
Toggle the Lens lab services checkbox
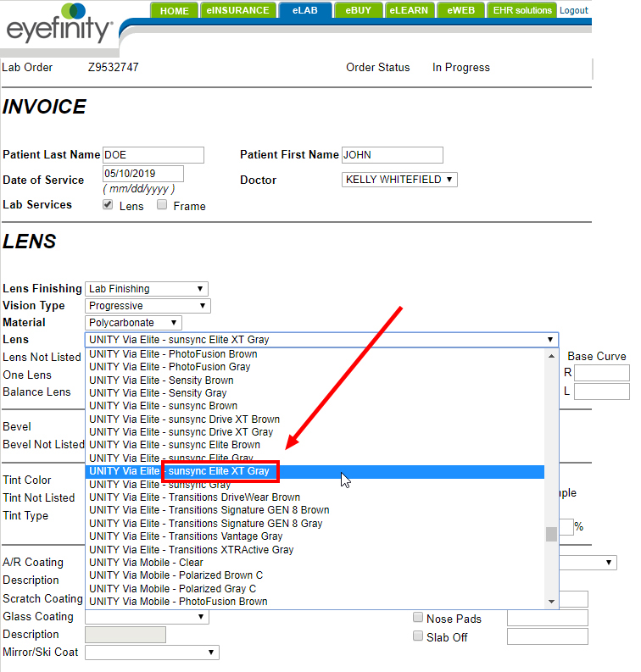pyautogui.click(x=108, y=205)
